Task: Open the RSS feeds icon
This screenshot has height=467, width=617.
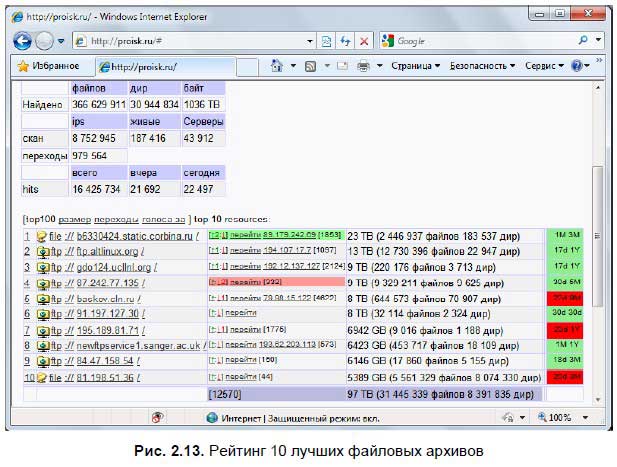Action: point(311,66)
